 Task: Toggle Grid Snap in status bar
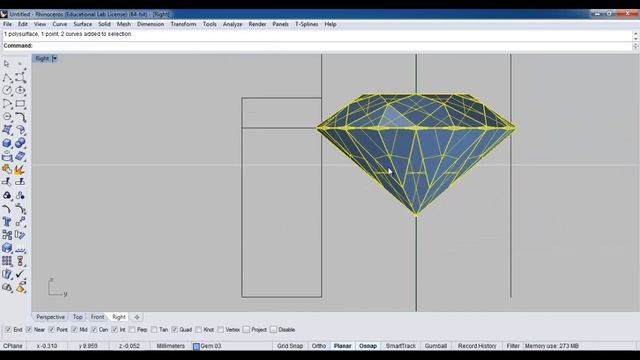(290, 346)
